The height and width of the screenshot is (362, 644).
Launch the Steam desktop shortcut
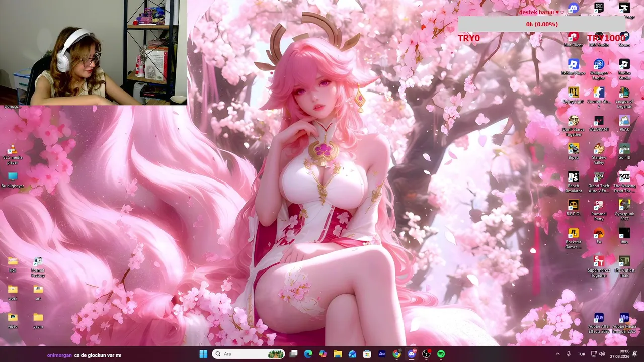point(624,39)
